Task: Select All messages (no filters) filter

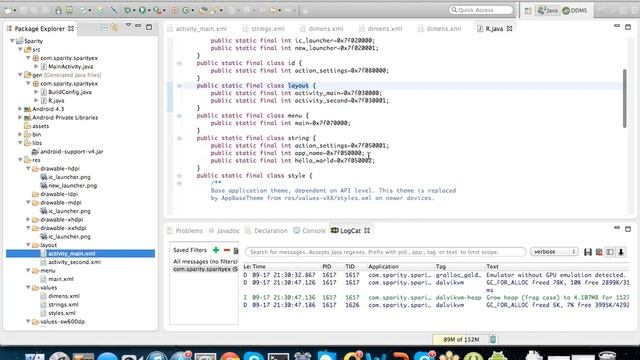Action: coord(205,261)
